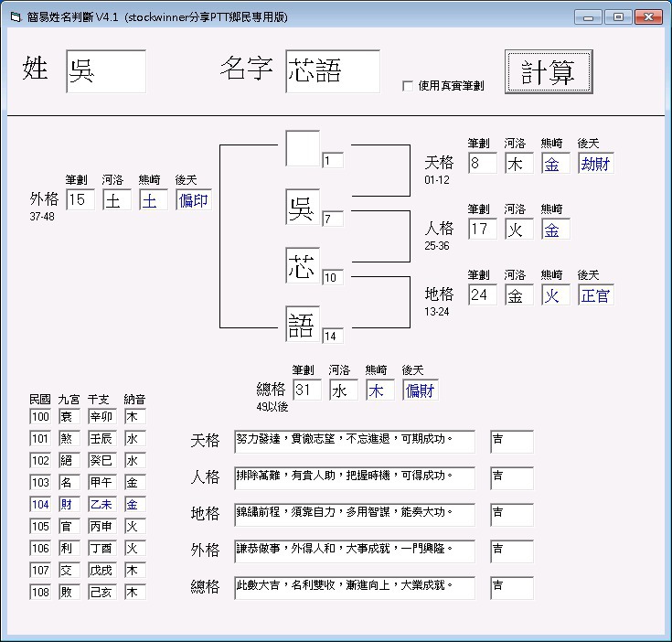
Task: Click the 人格 河洛 field showing 火
Action: [x=519, y=229]
